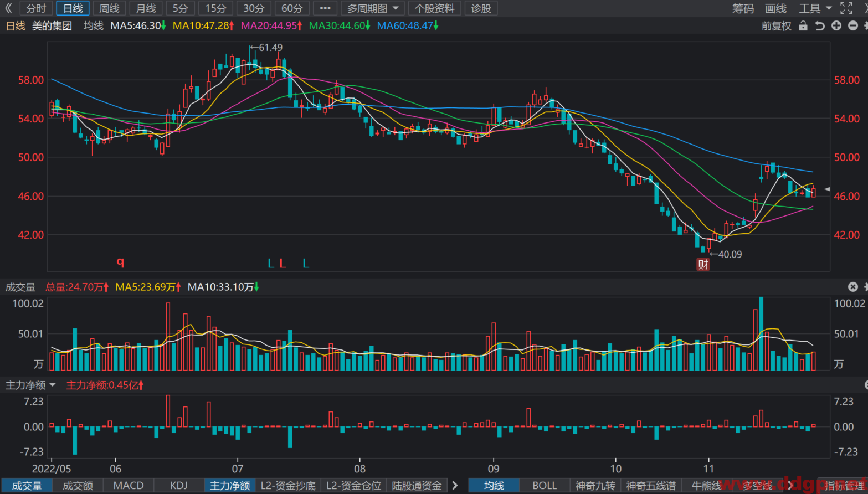Zoom out with the minus circle icon
Viewport: 868px width, 494px height.
[853, 26]
